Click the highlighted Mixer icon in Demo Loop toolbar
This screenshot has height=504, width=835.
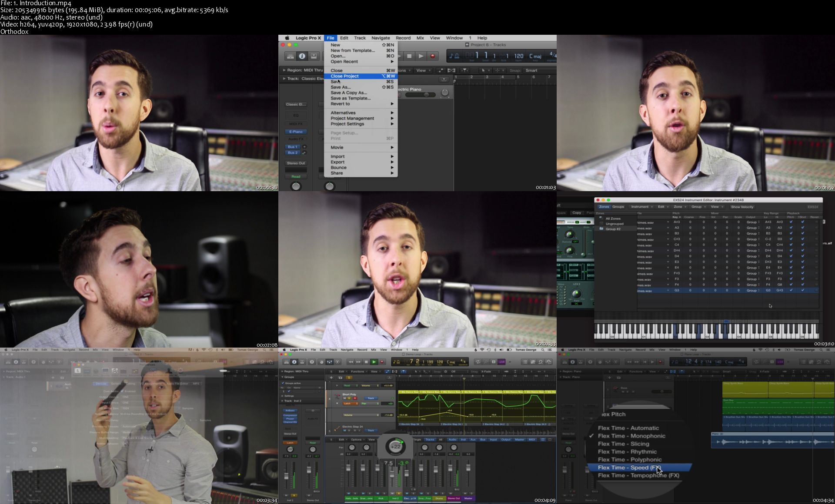pos(330,362)
